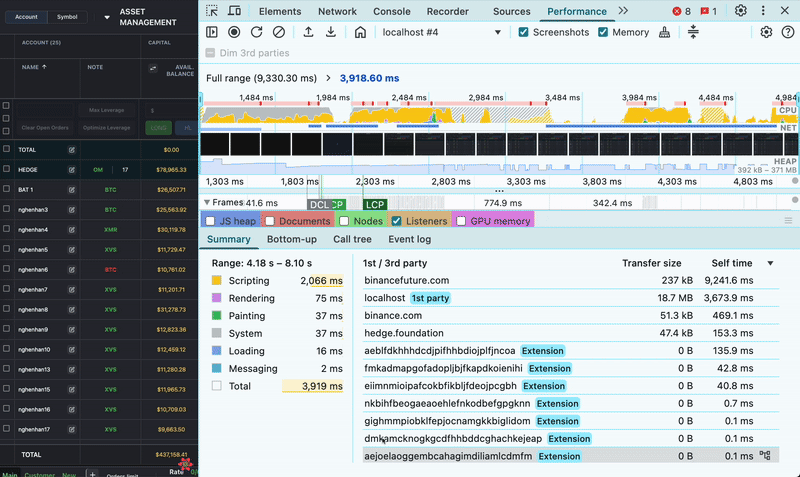This screenshot has width=800, height=477.
Task: Open the Event log tab
Action: 410,239
